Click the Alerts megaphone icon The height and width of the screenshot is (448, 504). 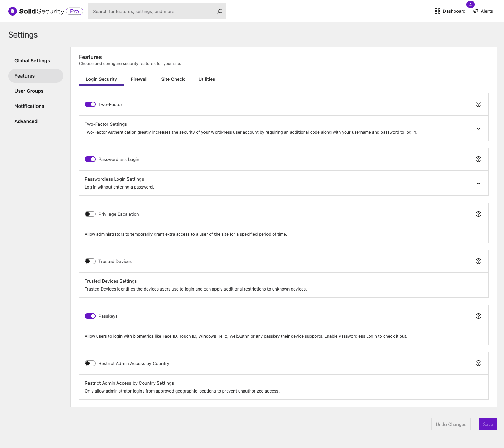coord(475,11)
